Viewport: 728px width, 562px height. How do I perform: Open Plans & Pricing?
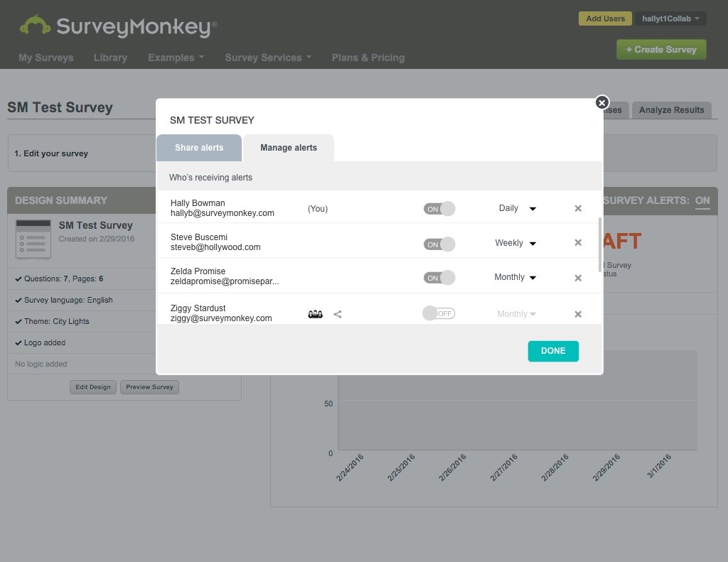(368, 58)
